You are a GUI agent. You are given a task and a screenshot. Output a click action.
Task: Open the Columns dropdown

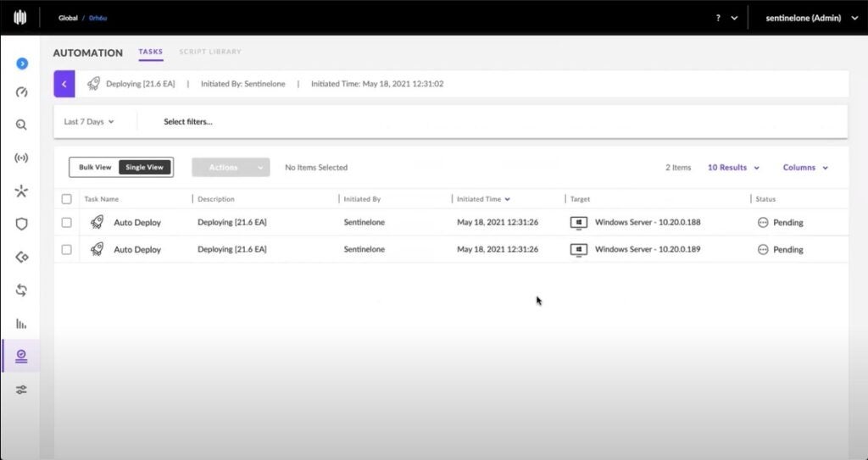tap(804, 168)
